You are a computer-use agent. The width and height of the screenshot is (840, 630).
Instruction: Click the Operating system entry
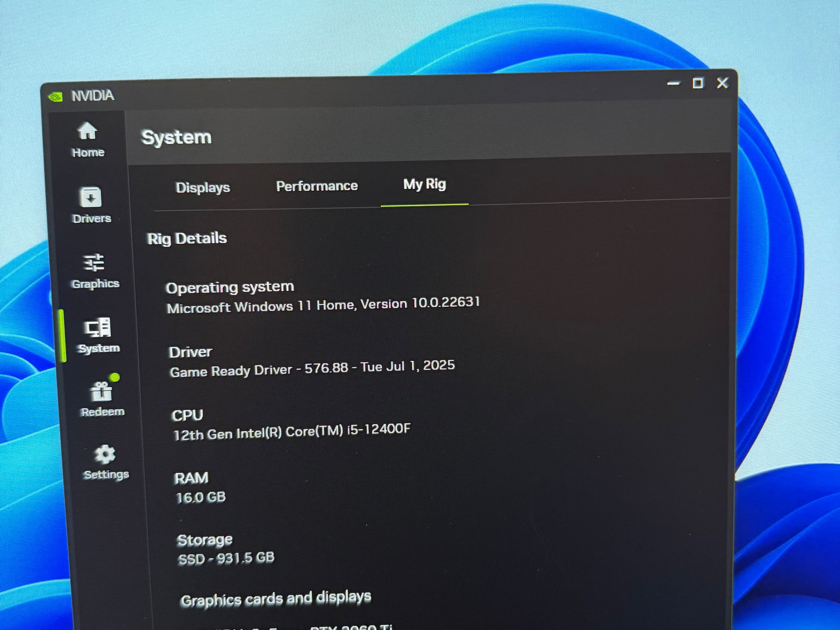tap(230, 287)
